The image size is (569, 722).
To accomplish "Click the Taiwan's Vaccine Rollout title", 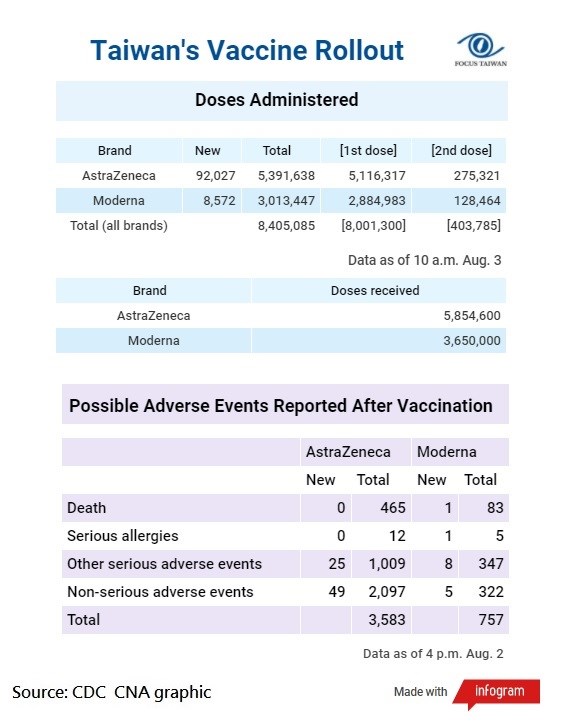I will [x=247, y=50].
